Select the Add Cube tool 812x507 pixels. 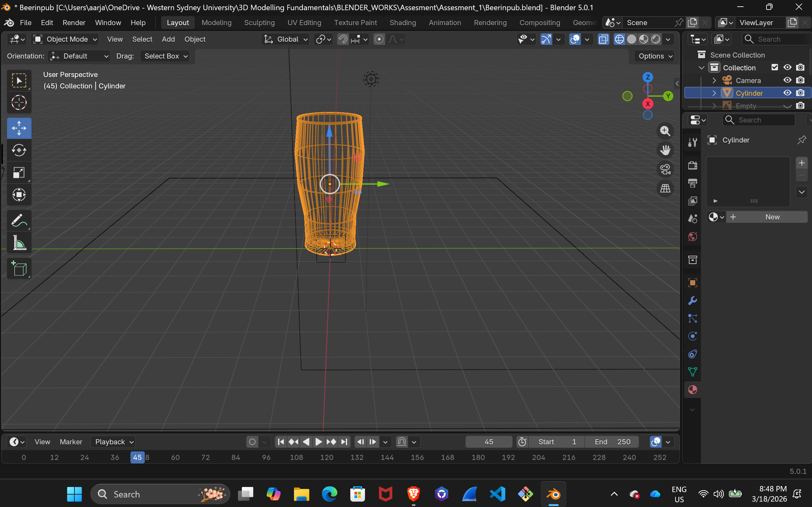coord(19,268)
